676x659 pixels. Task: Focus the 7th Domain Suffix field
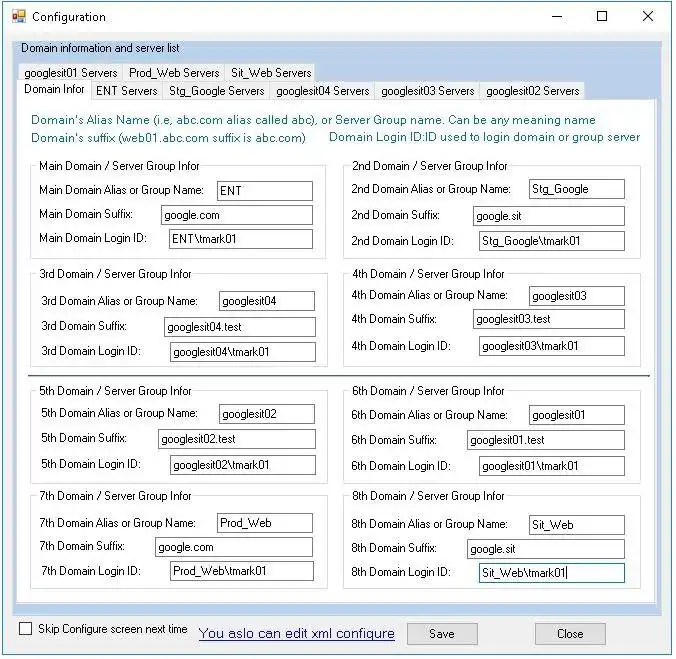tap(234, 547)
